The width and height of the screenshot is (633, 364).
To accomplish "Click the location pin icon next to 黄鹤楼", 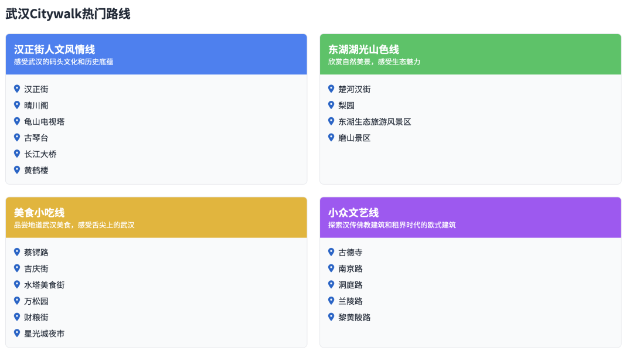I will pyautogui.click(x=16, y=170).
